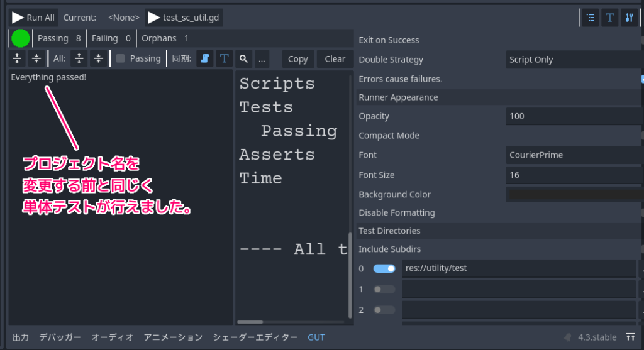Click empty directory field in row 2
The width and height of the screenshot is (644, 350).
[x=519, y=310]
